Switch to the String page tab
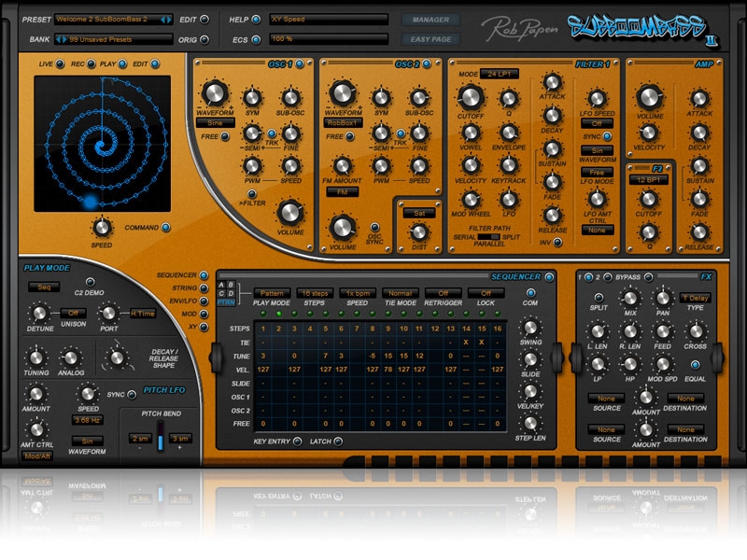 [x=203, y=288]
